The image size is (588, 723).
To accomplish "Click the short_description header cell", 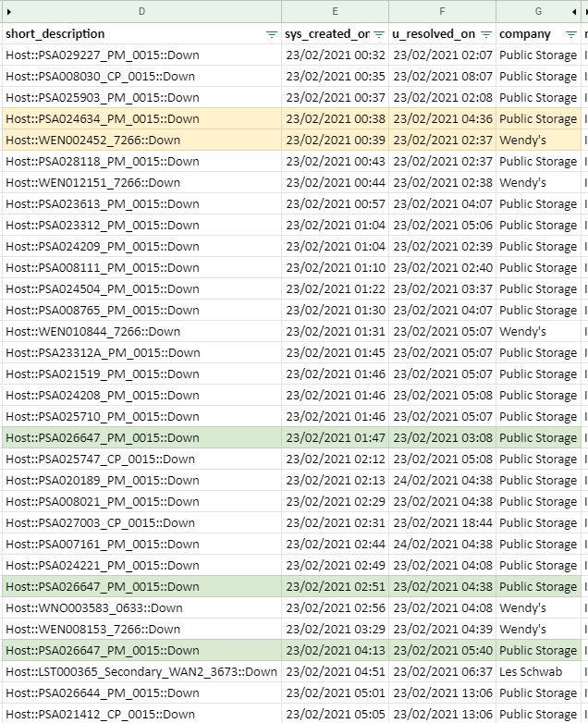I will [x=142, y=33].
